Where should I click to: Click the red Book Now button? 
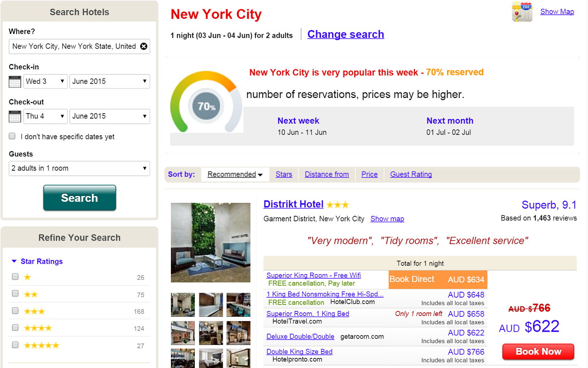538,351
